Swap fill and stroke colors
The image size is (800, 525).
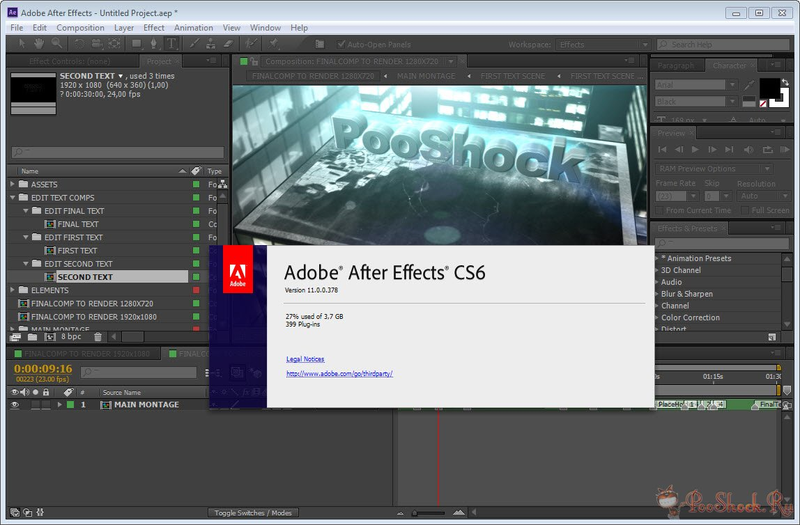click(x=785, y=82)
